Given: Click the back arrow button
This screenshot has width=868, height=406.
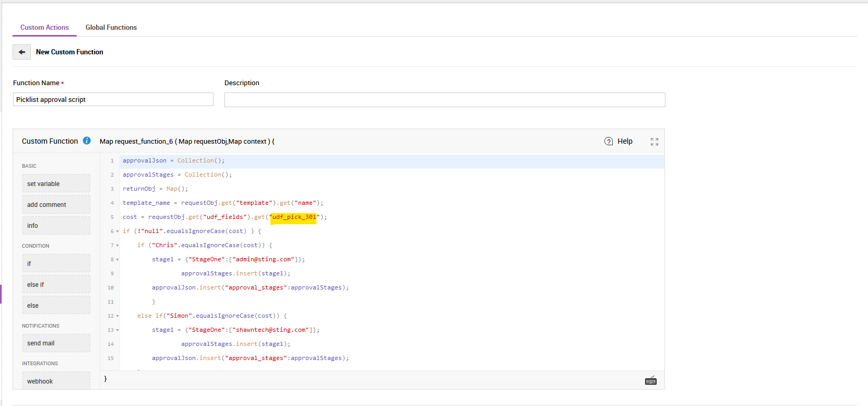Looking at the screenshot, I should [21, 52].
